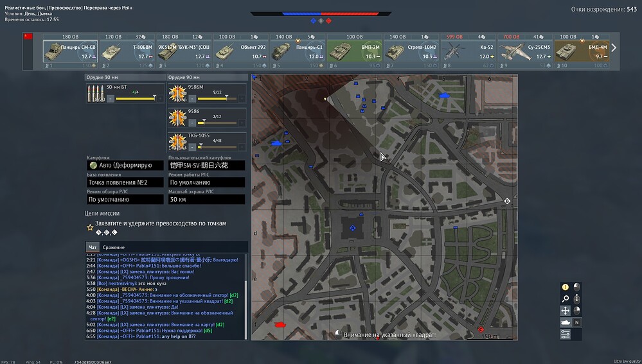Image resolution: width=642 pixels, height=364 pixels.
Task: Decrease 95Я6М missile count
Action: coord(192,99)
